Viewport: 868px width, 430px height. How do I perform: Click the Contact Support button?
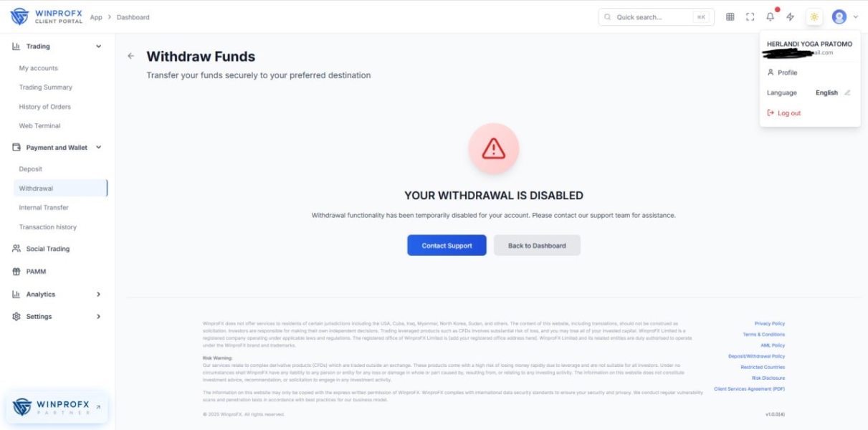click(x=447, y=245)
